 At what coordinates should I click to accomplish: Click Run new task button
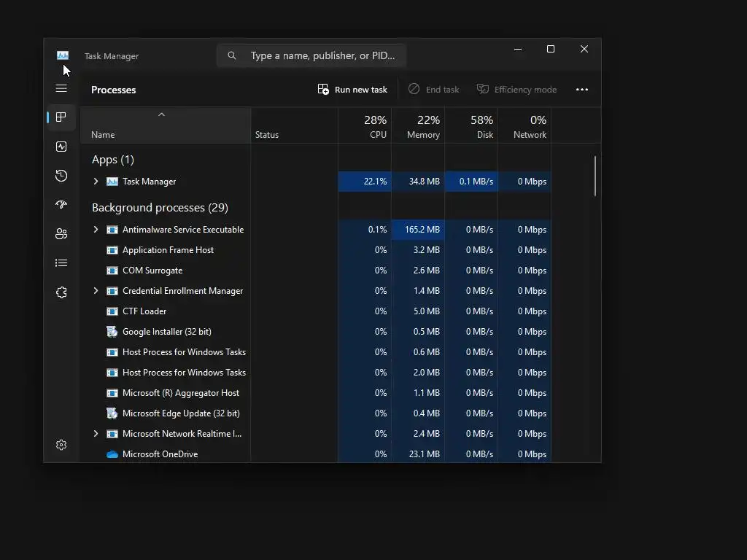(x=352, y=90)
